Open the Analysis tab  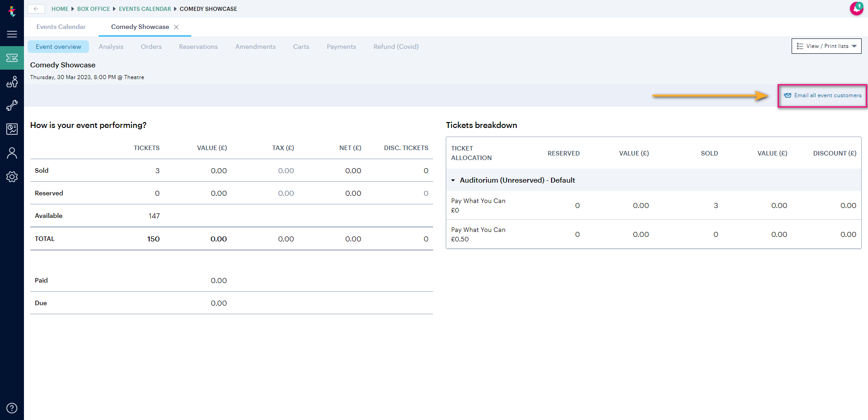pos(111,47)
